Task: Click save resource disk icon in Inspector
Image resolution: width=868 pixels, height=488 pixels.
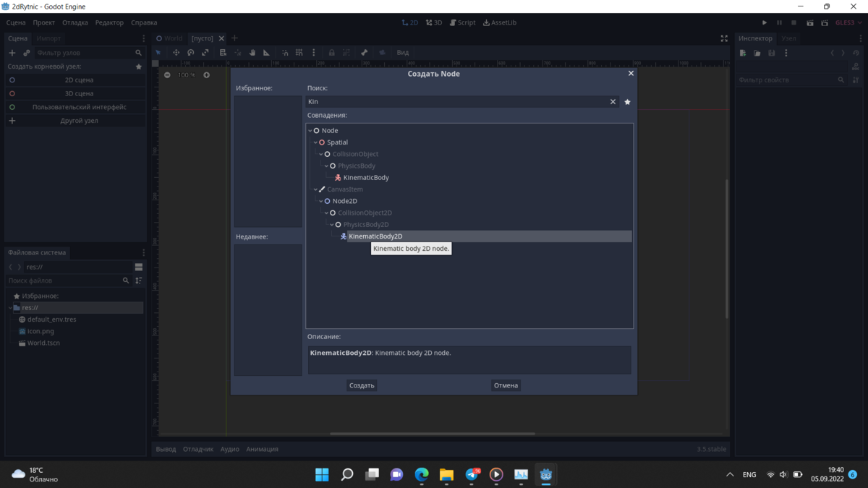Action: click(x=772, y=53)
